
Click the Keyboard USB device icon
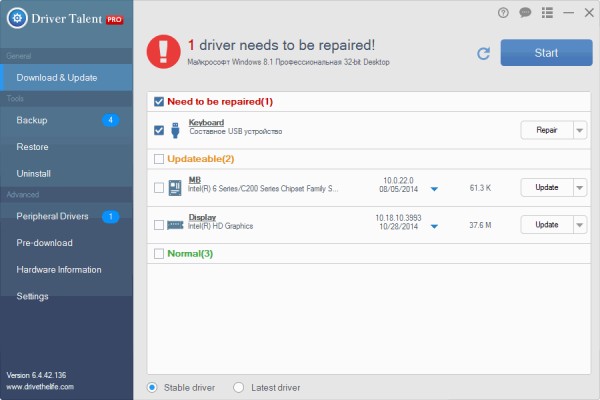[x=175, y=130]
